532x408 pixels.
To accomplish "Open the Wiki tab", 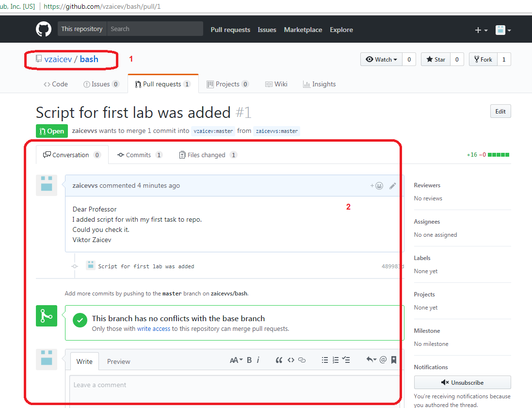I will click(276, 84).
